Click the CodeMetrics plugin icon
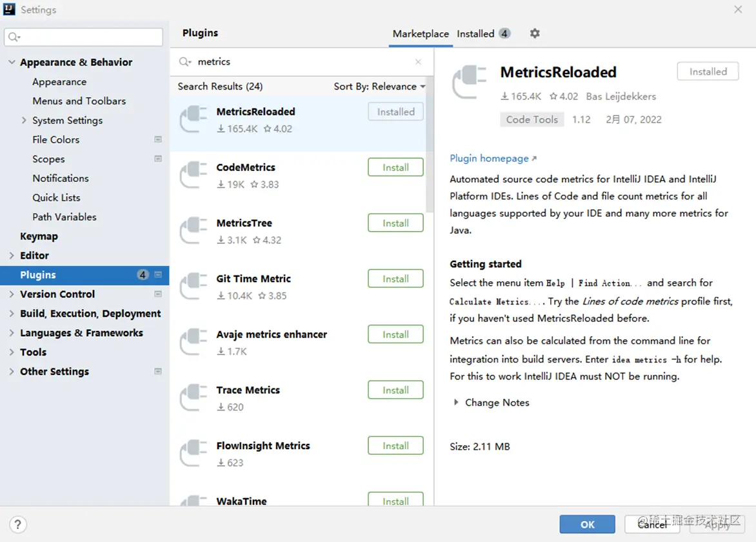 point(194,175)
